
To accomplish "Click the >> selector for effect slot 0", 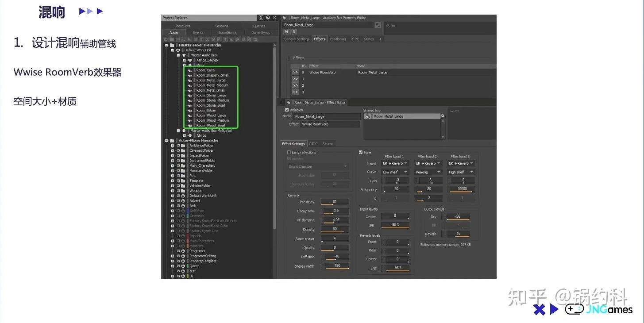I will tap(295, 72).
